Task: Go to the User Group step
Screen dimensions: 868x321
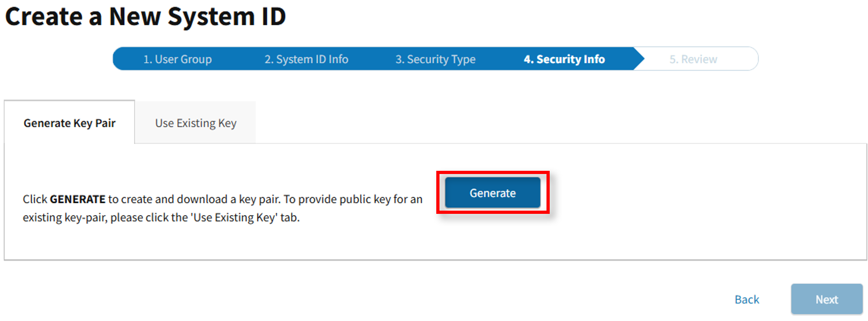Action: tap(177, 59)
